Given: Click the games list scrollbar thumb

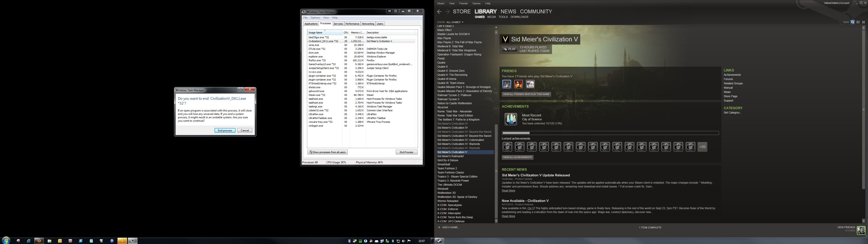Looking at the screenshot, I should pyautogui.click(x=496, y=171).
